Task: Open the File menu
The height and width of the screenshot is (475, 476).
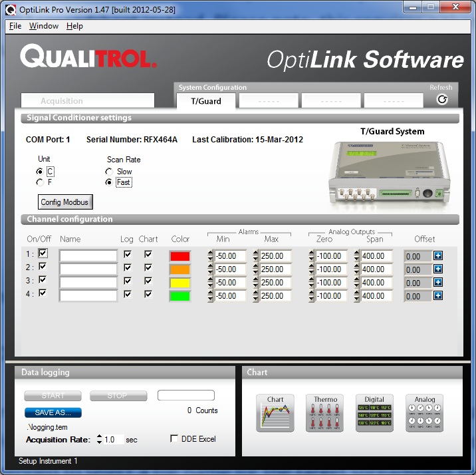Action: pyautogui.click(x=15, y=26)
